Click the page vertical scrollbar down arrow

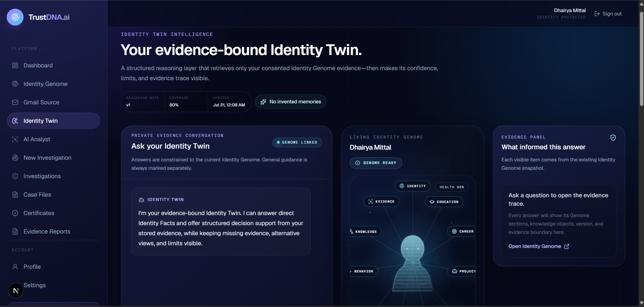point(641,303)
